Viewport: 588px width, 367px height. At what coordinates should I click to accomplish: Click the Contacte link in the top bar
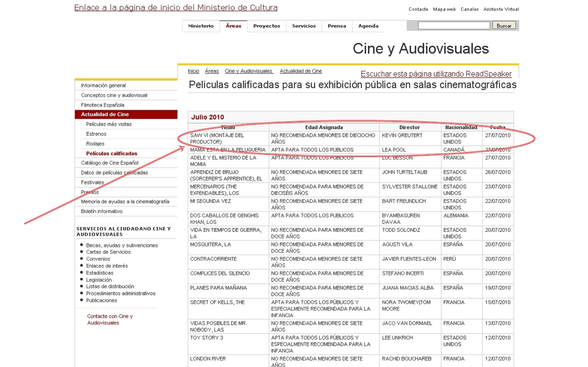418,9
